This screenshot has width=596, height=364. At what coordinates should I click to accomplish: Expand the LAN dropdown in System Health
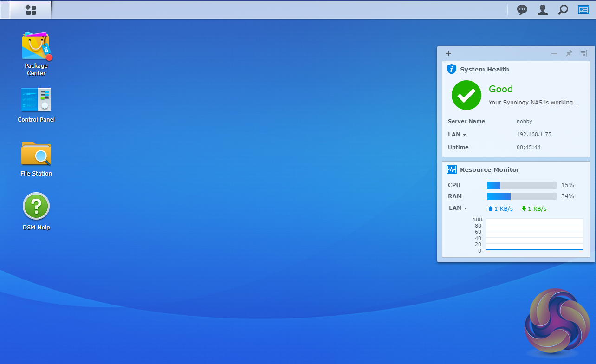[457, 134]
